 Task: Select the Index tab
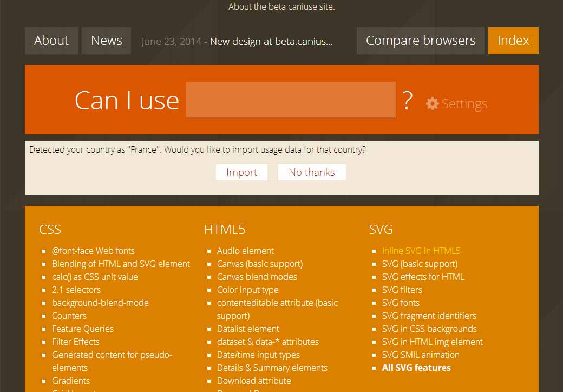coord(513,41)
